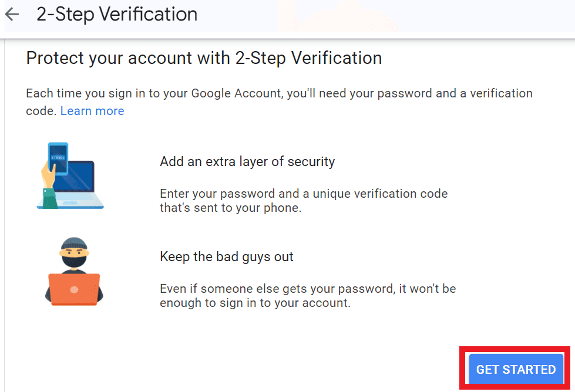Click the Each time you sign in paragraph
The image size is (575, 392).
click(x=279, y=102)
